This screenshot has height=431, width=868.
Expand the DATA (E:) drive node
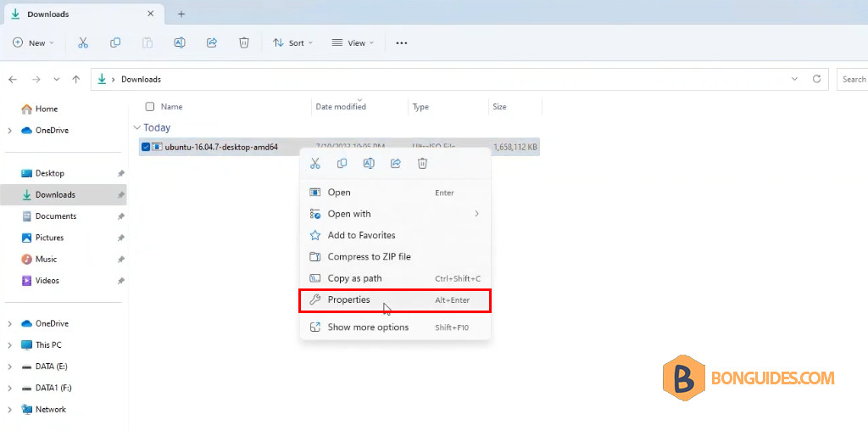[x=9, y=367]
